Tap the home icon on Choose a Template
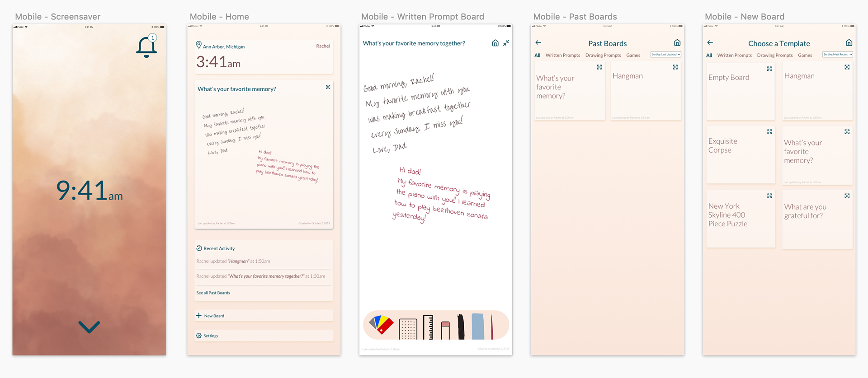 pyautogui.click(x=849, y=42)
